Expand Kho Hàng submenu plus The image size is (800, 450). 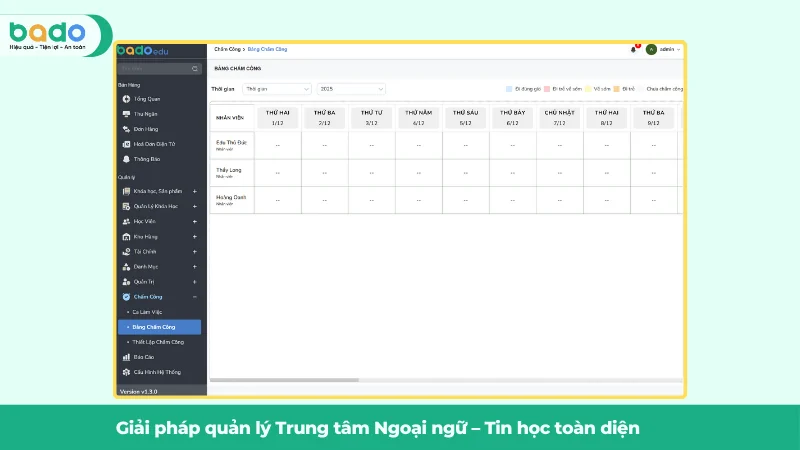click(194, 237)
